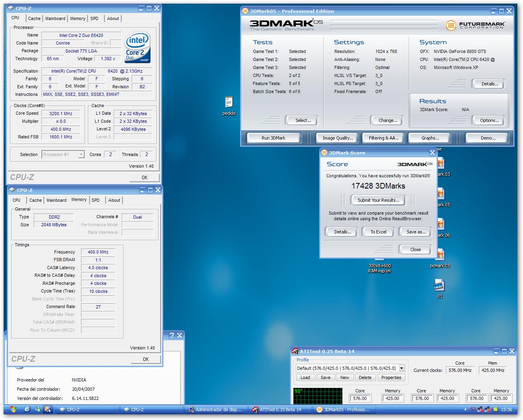Open the pedido text file on the desktop
523x420 pixels.
[229, 102]
